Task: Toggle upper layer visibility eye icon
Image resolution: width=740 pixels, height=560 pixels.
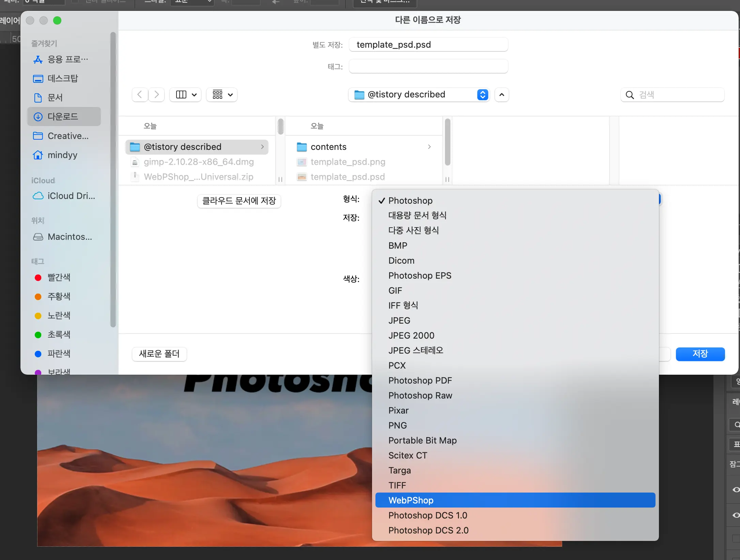Action: 736,489
